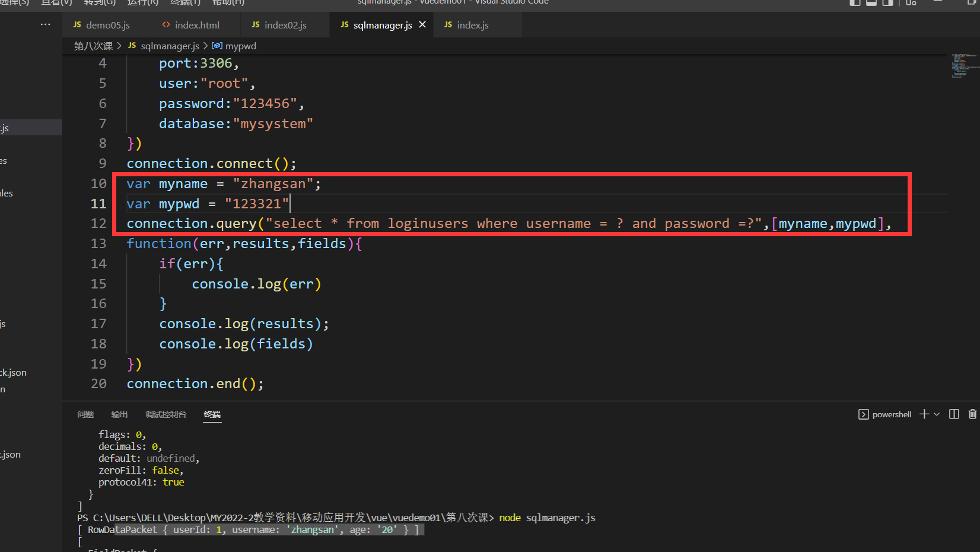Switch to the index.html tab
This screenshot has width=980, height=552.
[191, 25]
